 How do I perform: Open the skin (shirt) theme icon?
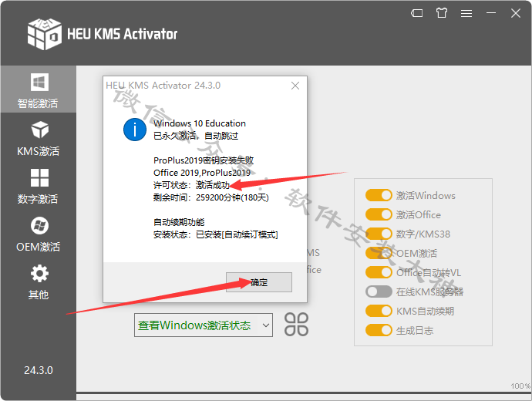pyautogui.click(x=442, y=13)
